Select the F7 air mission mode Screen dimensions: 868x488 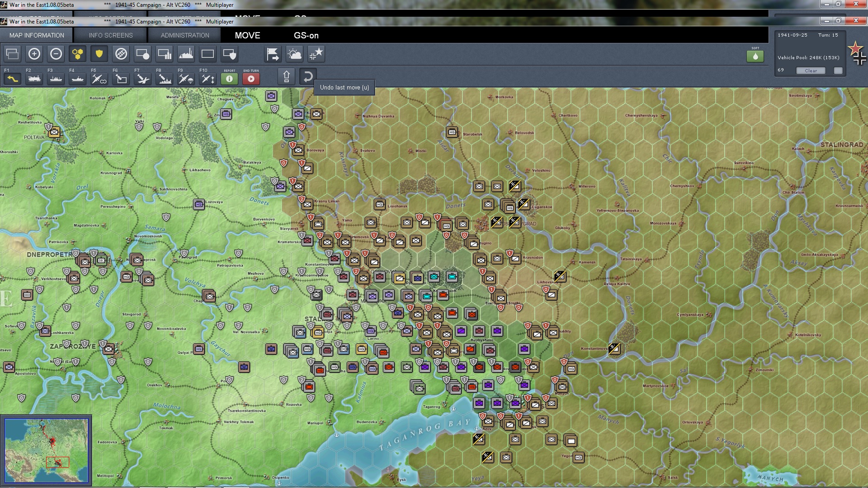pyautogui.click(x=143, y=79)
